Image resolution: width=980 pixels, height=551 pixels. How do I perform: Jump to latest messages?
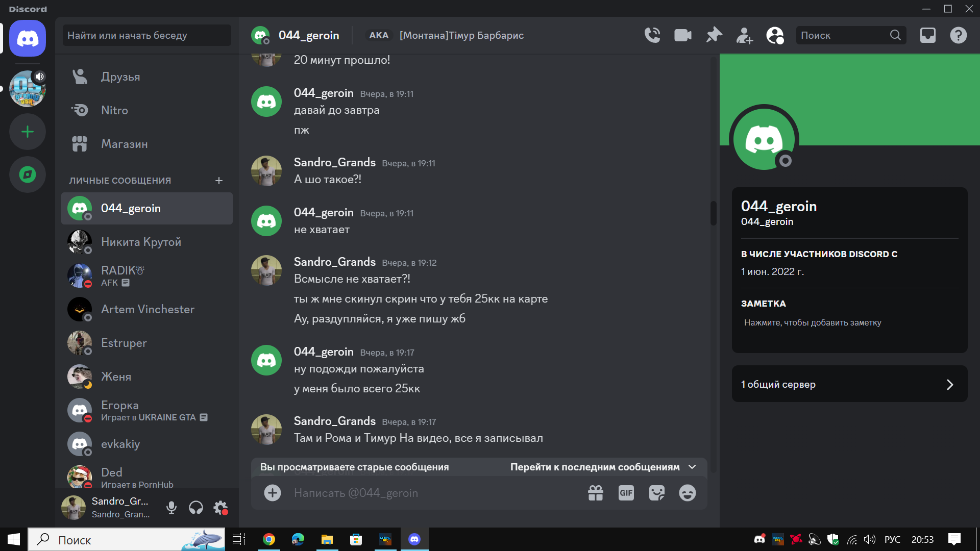coord(603,467)
